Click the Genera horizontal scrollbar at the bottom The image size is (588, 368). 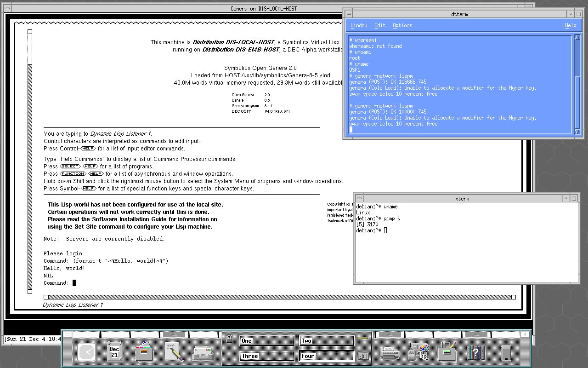click(279, 297)
